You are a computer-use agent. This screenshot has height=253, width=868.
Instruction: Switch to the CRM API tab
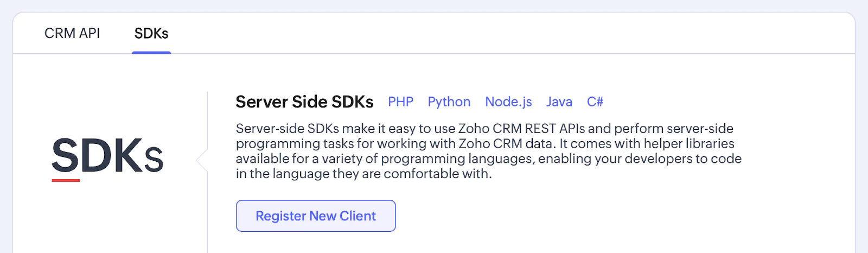coord(72,34)
